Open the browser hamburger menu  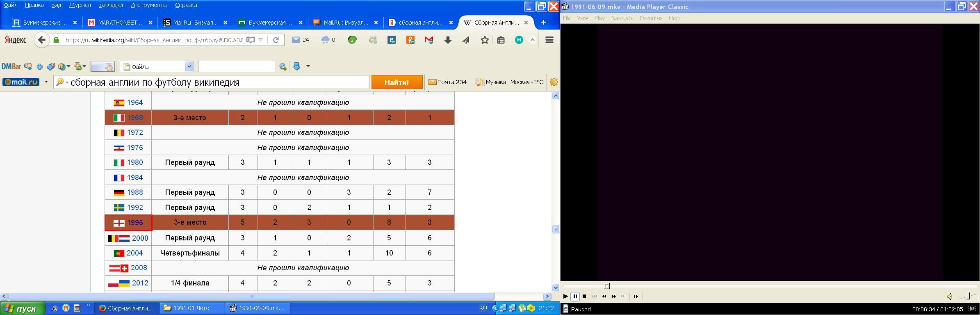pyautogui.click(x=549, y=40)
